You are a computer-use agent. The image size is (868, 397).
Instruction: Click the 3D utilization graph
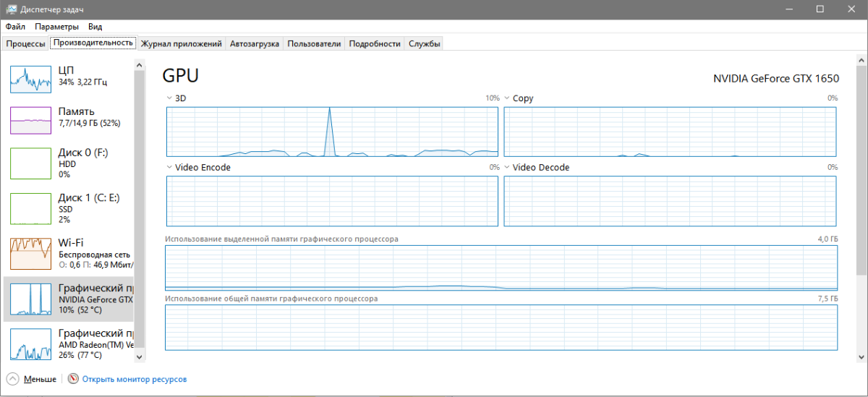332,132
